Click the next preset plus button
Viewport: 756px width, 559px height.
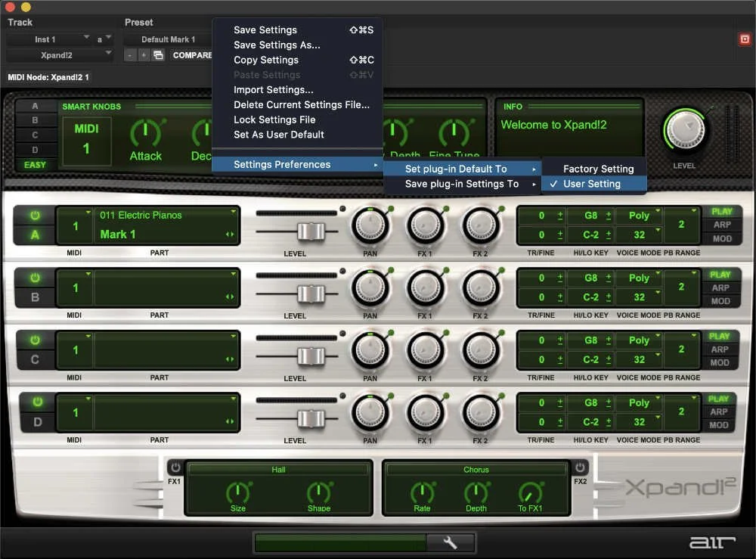click(x=144, y=55)
